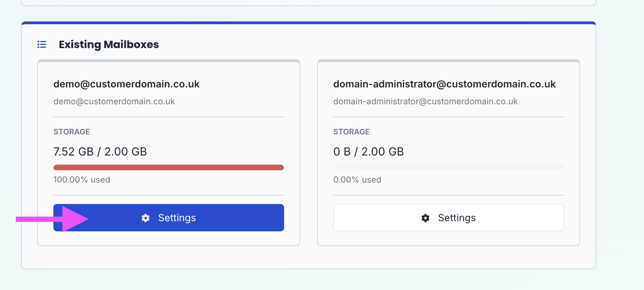Click the gear icon in domain-administrator Settings

click(425, 218)
